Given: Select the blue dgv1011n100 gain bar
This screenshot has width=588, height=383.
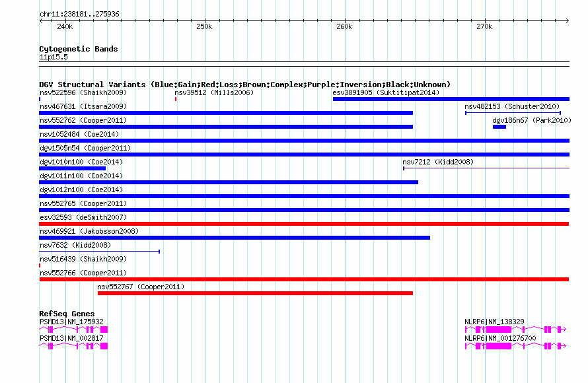Looking at the screenshot, I should pos(229,182).
